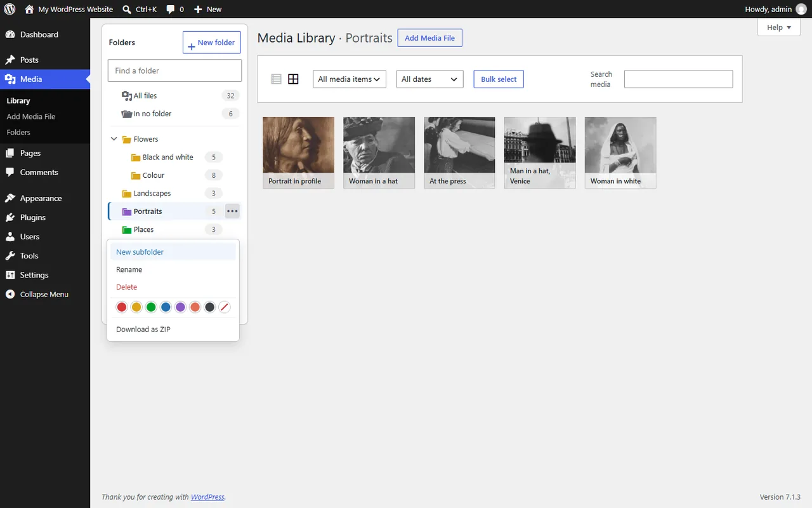The image size is (812, 508).
Task: Follow the WordPress footer link
Action: [207, 497]
